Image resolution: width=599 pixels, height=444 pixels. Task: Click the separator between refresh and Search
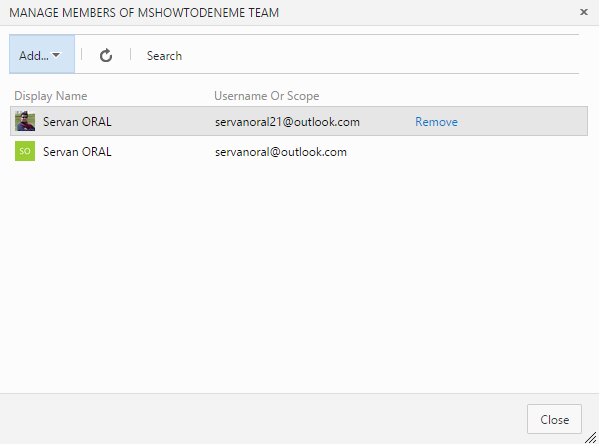tap(130, 55)
